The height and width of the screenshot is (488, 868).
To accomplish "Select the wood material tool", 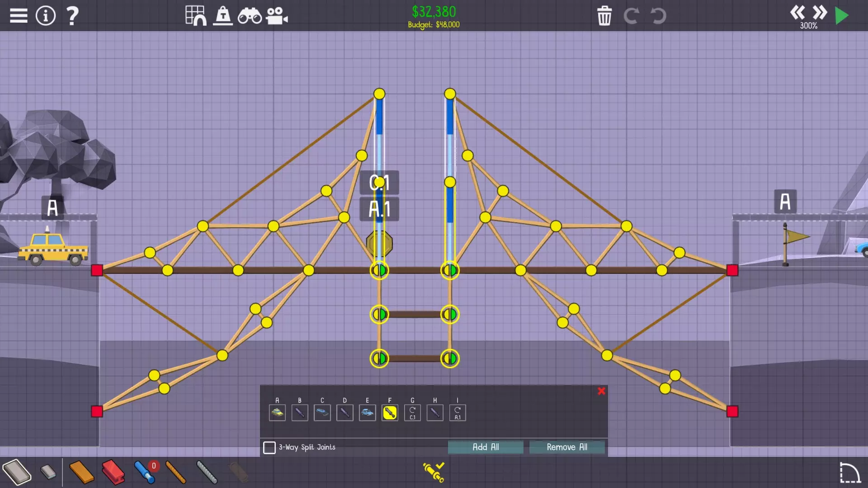I will [x=82, y=472].
